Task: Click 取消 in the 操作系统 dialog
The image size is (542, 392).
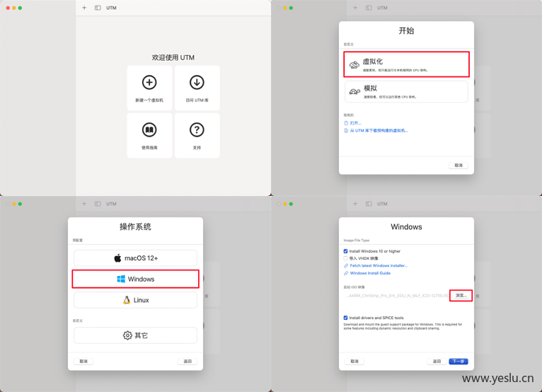Action: [83, 362]
